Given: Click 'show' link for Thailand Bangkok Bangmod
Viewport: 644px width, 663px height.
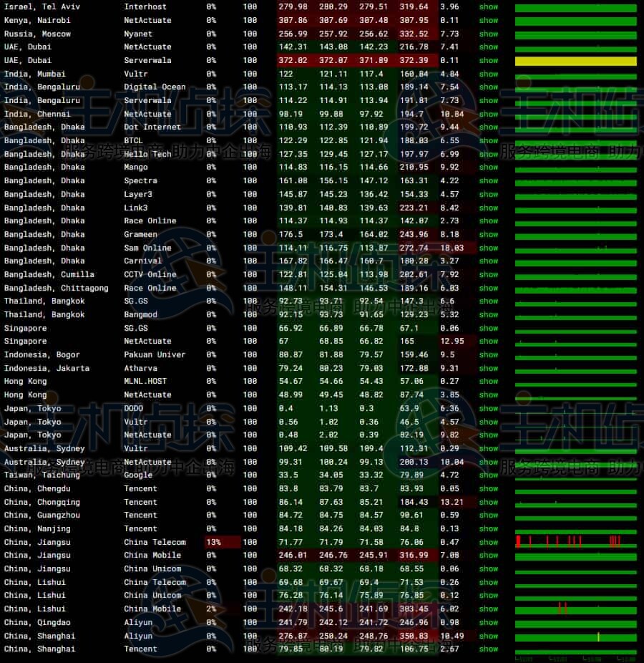Looking at the screenshot, I should (x=489, y=315).
